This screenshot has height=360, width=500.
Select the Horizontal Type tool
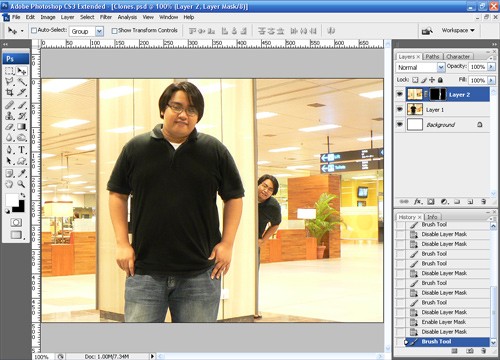point(22,150)
